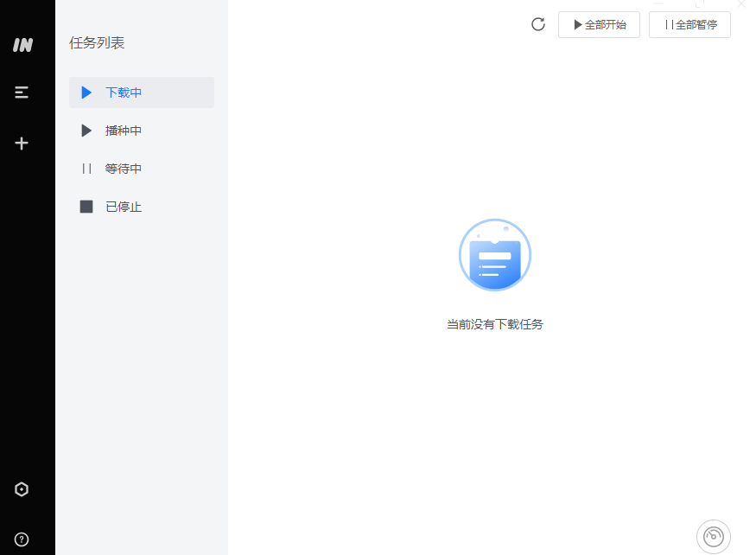756x555 pixels.
Task: Click the circular floating speed icon
Action: [x=713, y=536]
